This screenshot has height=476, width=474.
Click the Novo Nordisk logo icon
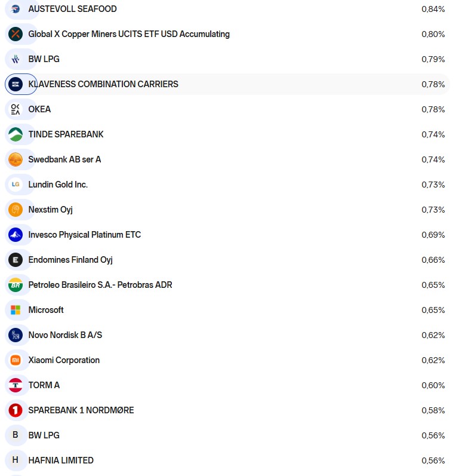pos(16,335)
